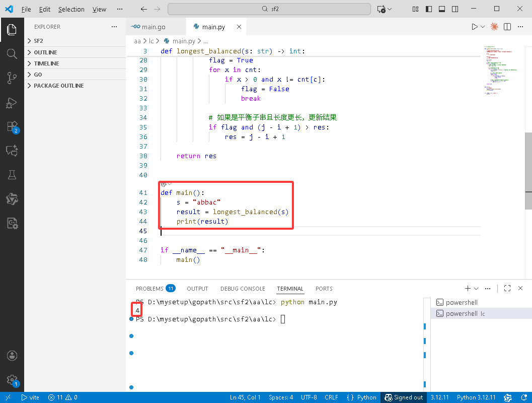Image resolution: width=532 pixels, height=403 pixels.
Task: Select the powershell lc terminal entry
Action: point(481,313)
